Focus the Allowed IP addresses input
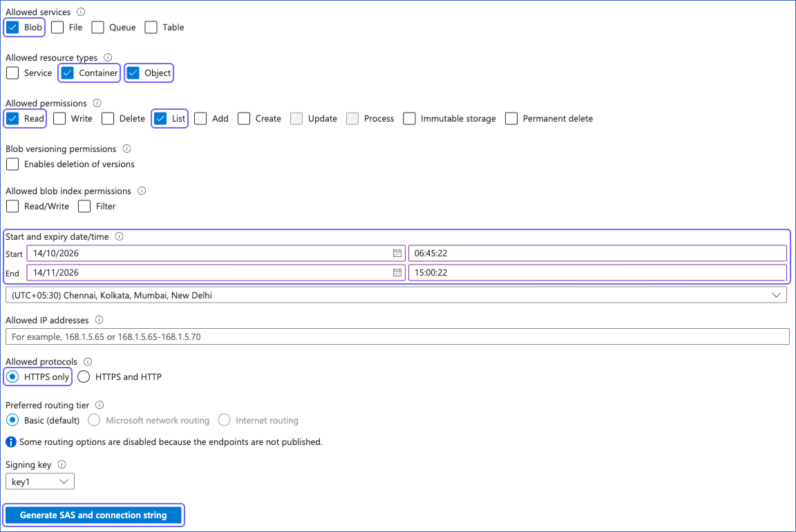Screen dimensions: 796x532 click(397, 336)
